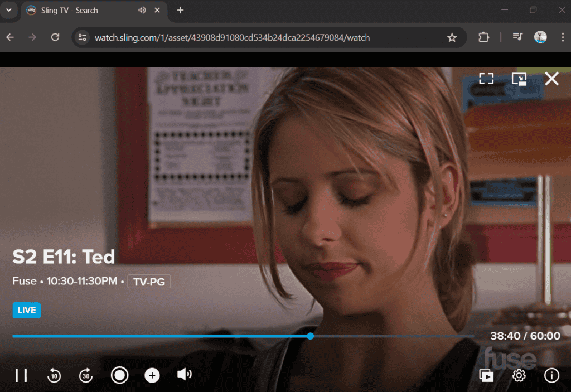Click the 38:40 / 60:00 time display

525,336
